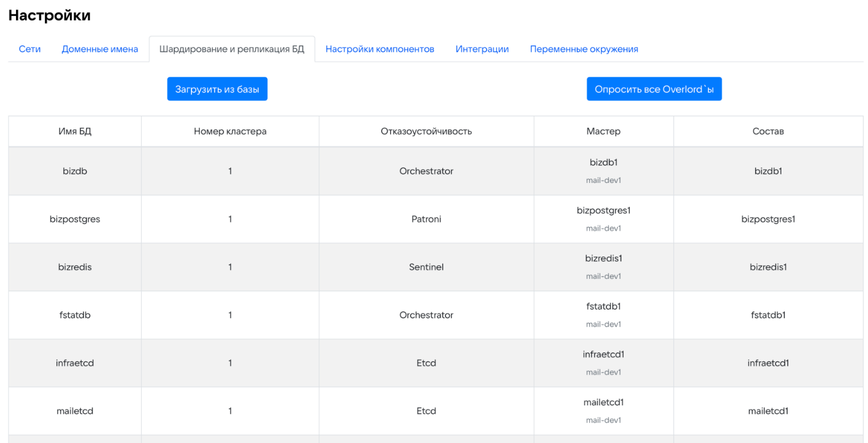Click Sentinel in the bizredis row
The width and height of the screenshot is (868, 443).
tap(426, 267)
